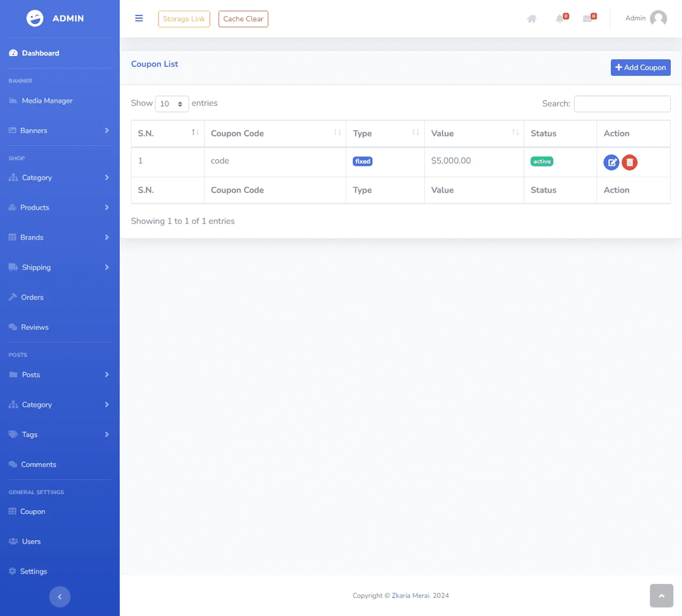Follow the Zkaria Merai footer link
Screen dimensions: 682x616
[x=411, y=595]
